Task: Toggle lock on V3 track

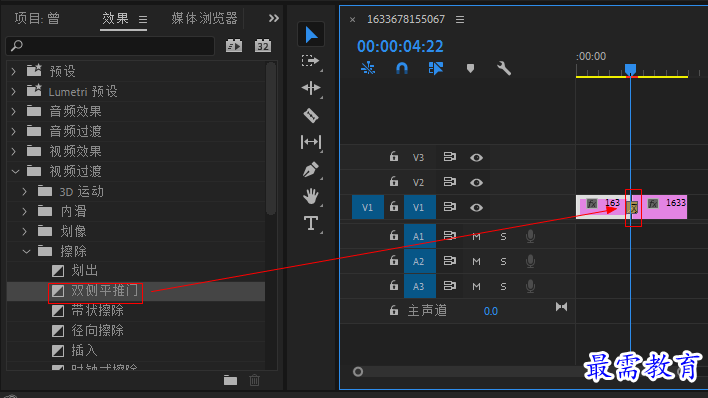Action: [x=394, y=157]
